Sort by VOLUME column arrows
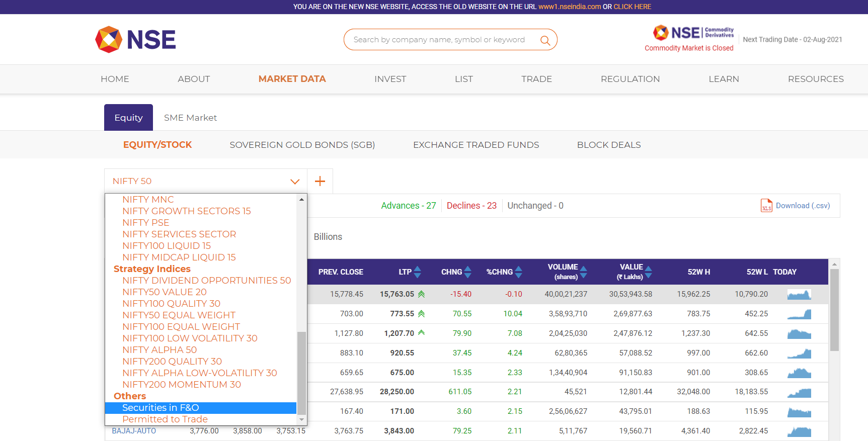Viewport: 868px width, 441px height. (x=584, y=272)
